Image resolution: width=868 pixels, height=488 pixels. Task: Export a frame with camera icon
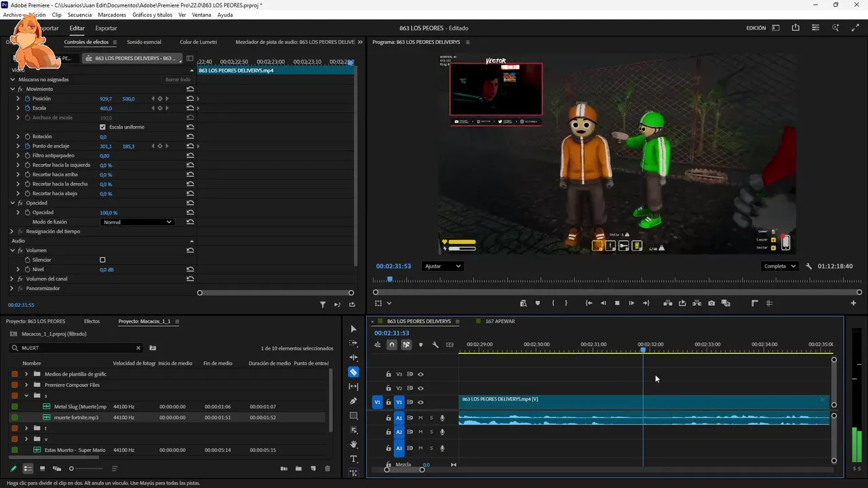click(711, 303)
